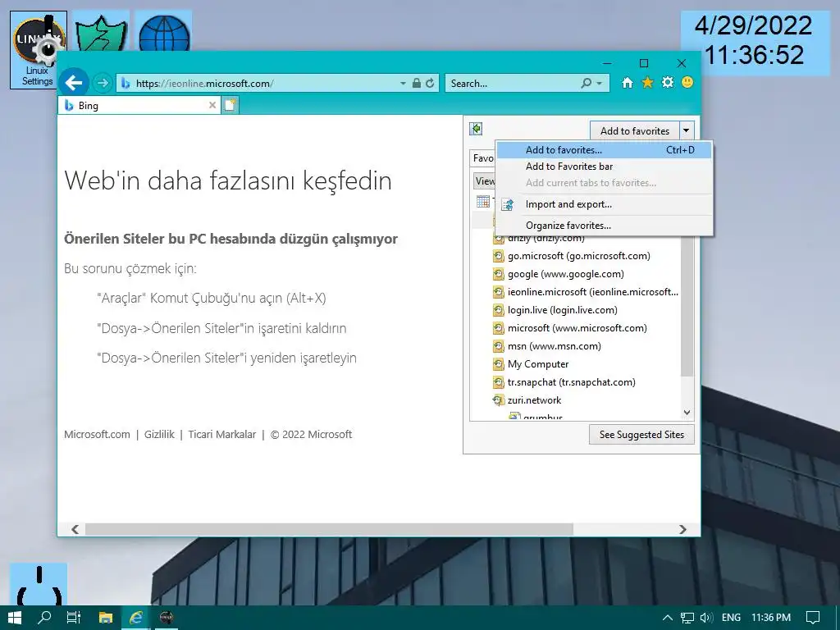The image size is (840, 630).
Task: Click history list scroll down arrow
Action: (687, 413)
